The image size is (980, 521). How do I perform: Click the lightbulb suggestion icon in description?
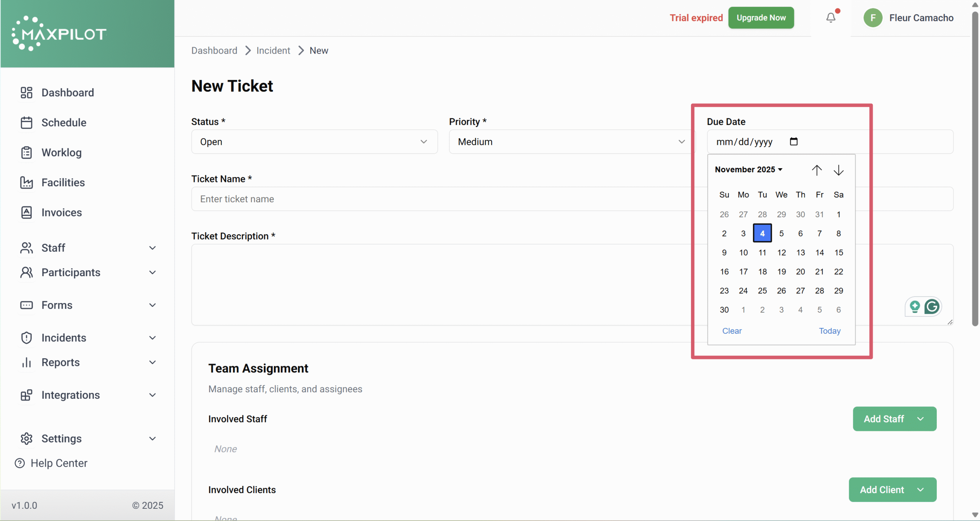coord(915,306)
